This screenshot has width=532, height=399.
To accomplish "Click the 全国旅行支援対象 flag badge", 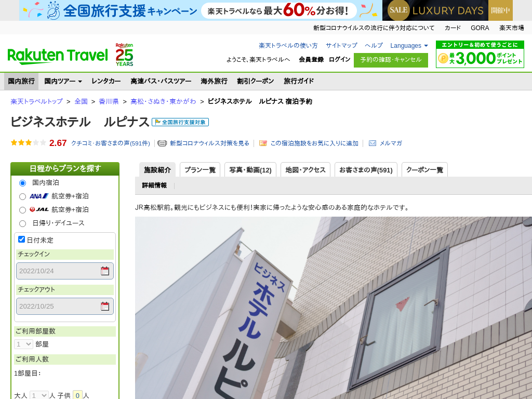I will pos(180,122).
